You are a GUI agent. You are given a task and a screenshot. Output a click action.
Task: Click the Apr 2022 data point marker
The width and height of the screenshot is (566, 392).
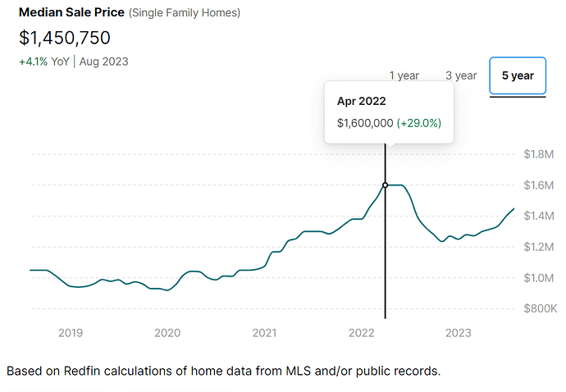[386, 185]
